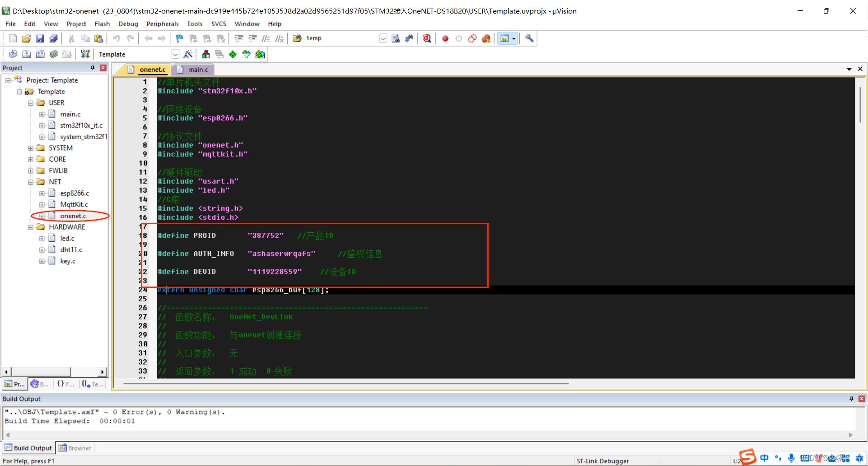
Task: Open the Template target dropdown
Action: (x=175, y=54)
